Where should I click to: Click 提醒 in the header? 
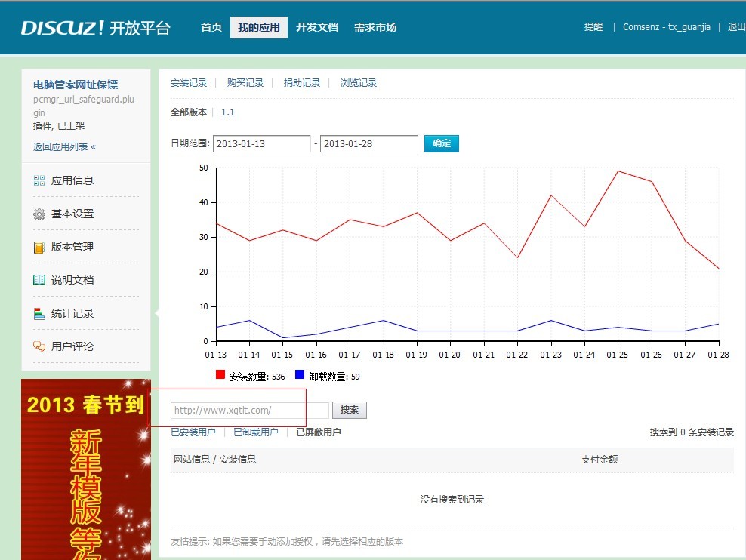[593, 27]
